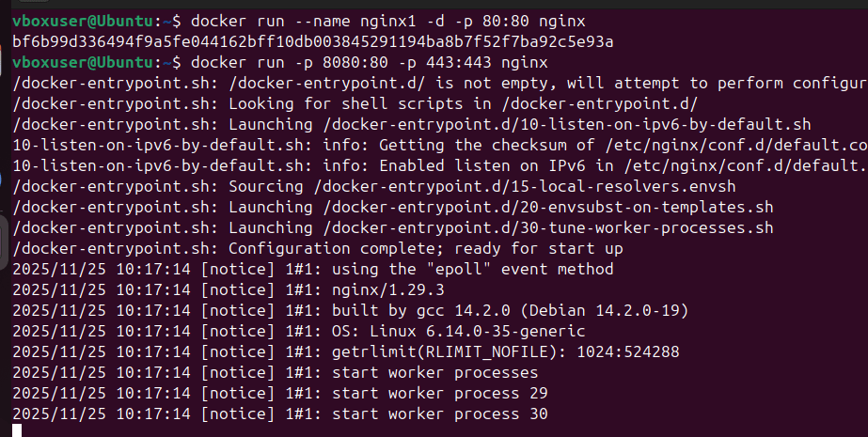Click the terminal cursor block at the bottom

[x=17, y=431]
